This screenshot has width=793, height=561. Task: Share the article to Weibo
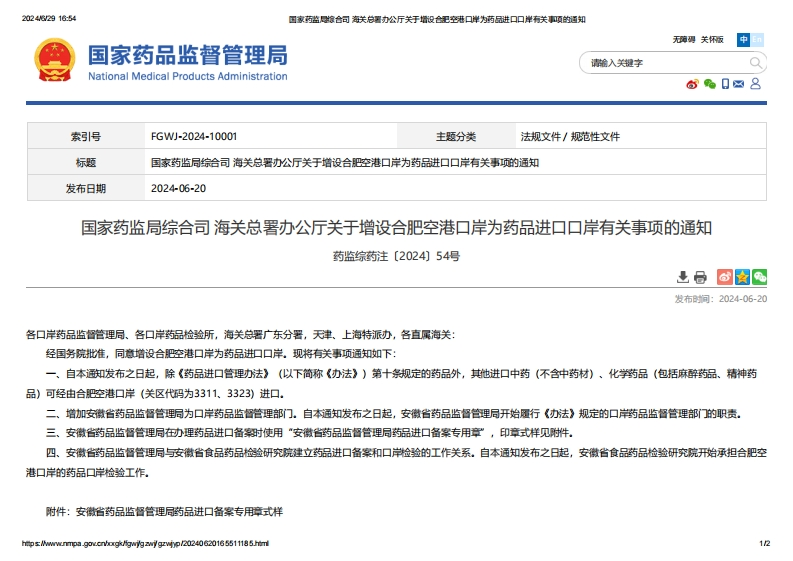[727, 277]
